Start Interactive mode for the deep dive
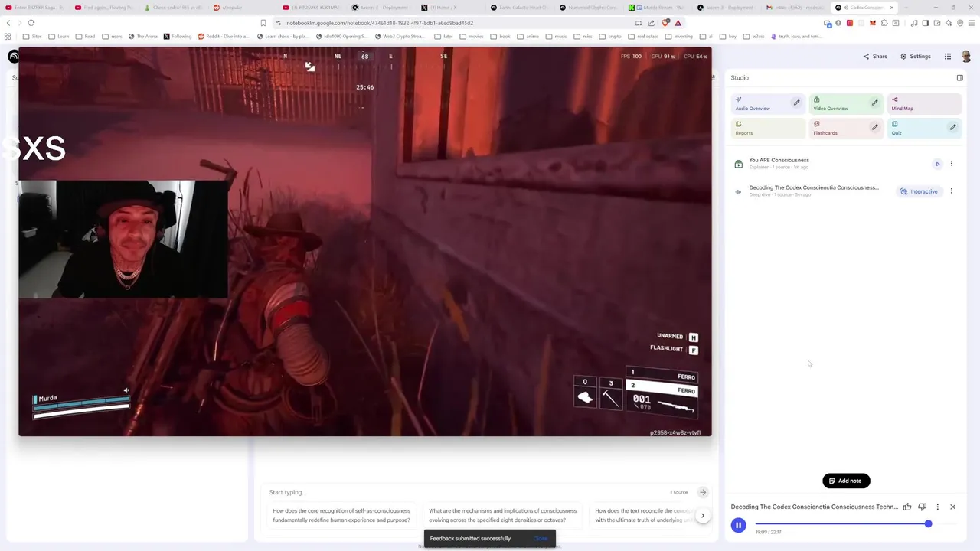Screen dimensions: 980x551 click(x=919, y=191)
